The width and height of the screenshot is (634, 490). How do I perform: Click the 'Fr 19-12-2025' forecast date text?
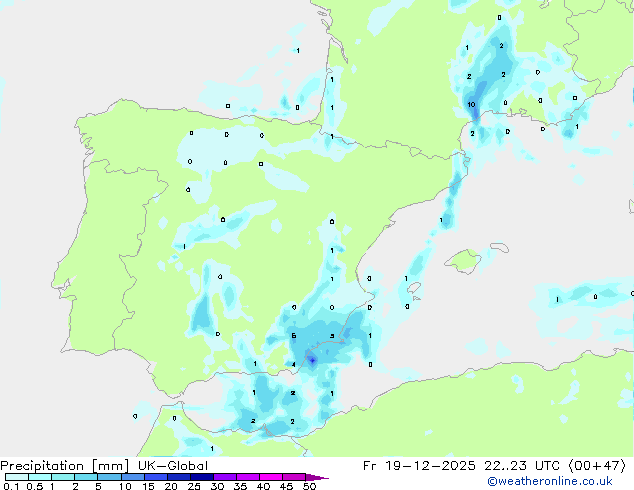419,466
